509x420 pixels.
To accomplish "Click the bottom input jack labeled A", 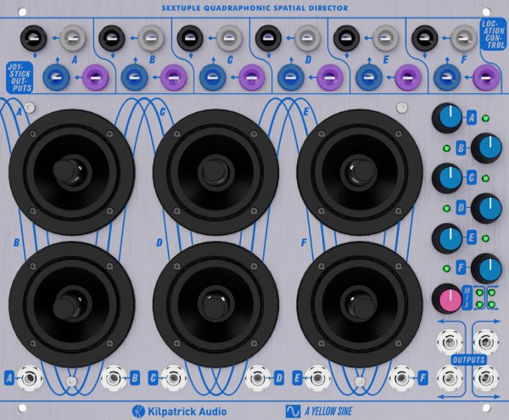I will 32,377.
